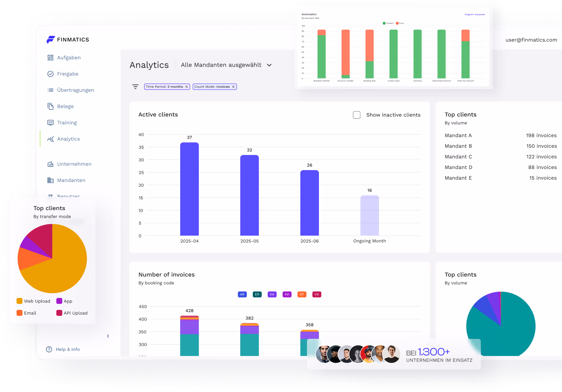Screen dimensions: 562x392
Task: Click the teal by-volume pie chart
Action: [501, 324]
